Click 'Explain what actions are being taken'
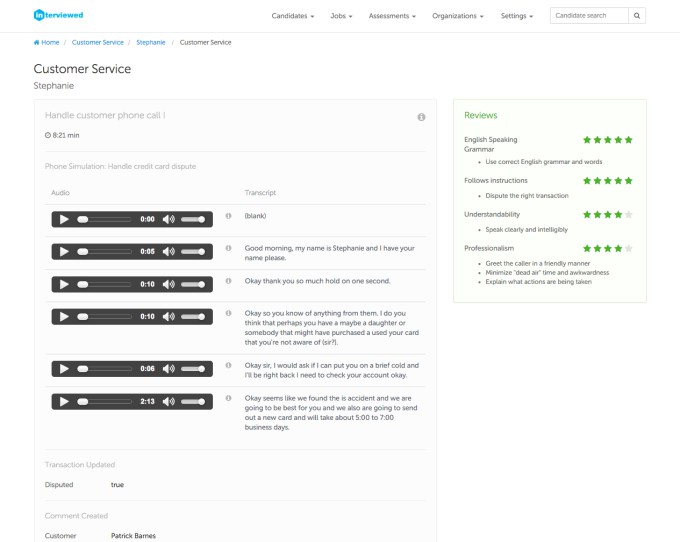The height and width of the screenshot is (542, 680). pyautogui.click(x=539, y=281)
